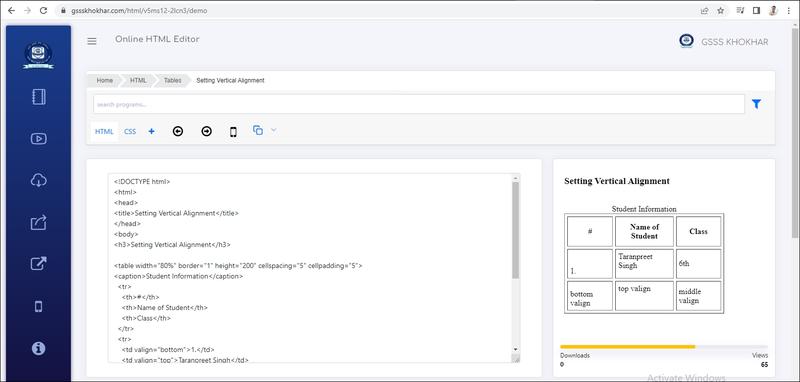The image size is (800, 382).
Task: Go to Home breadcrumb
Action: (105, 81)
